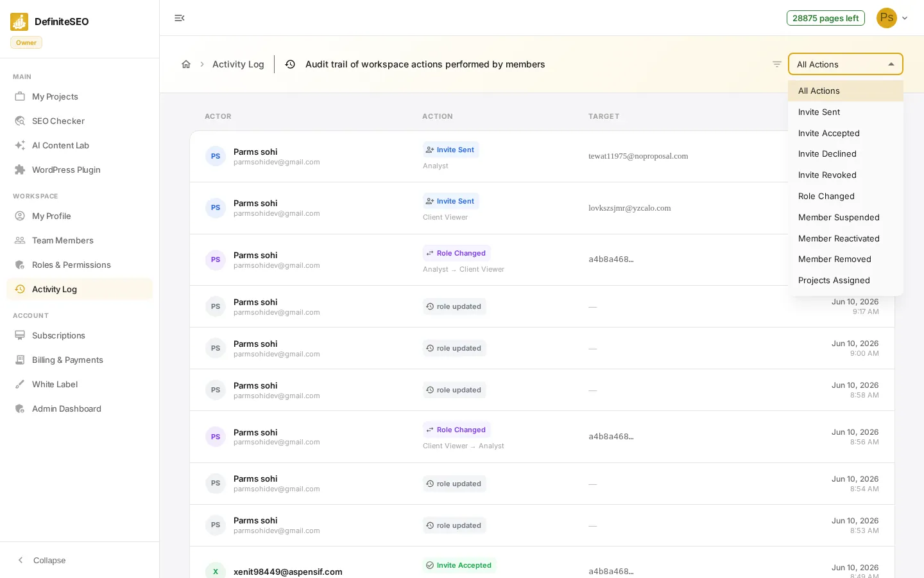Click role updated badge at 8:53 AM
The width and height of the screenshot is (924, 578).
click(454, 525)
